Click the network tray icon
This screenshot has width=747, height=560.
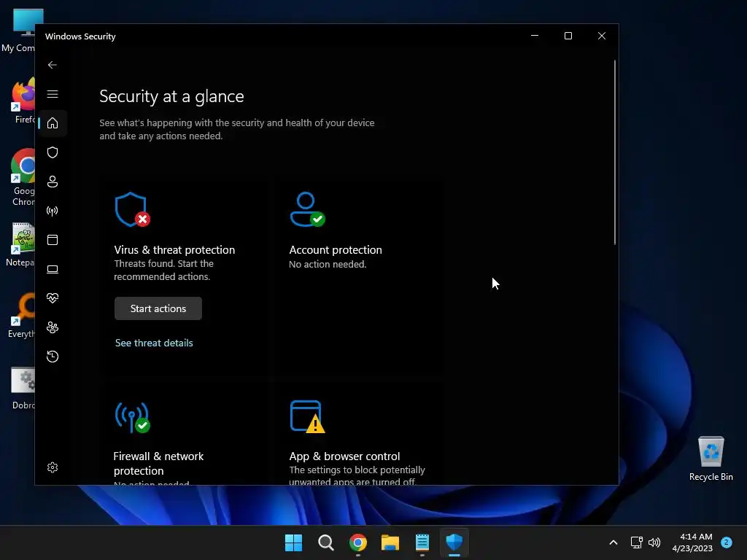[636, 542]
